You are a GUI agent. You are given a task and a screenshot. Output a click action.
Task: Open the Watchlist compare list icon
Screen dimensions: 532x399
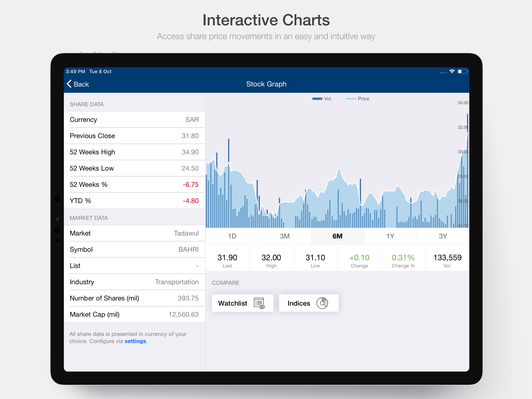click(259, 303)
